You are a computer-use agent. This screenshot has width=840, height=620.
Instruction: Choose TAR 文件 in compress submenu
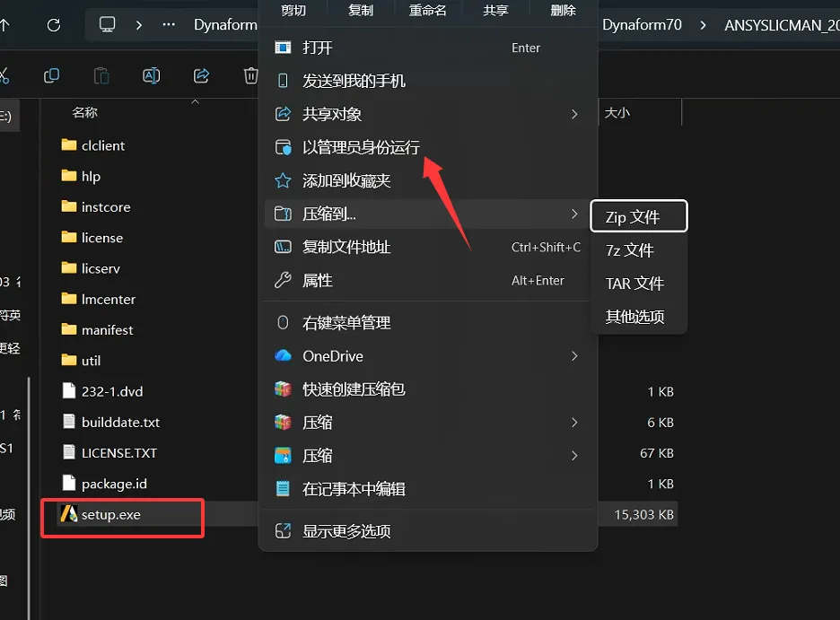coord(639,284)
